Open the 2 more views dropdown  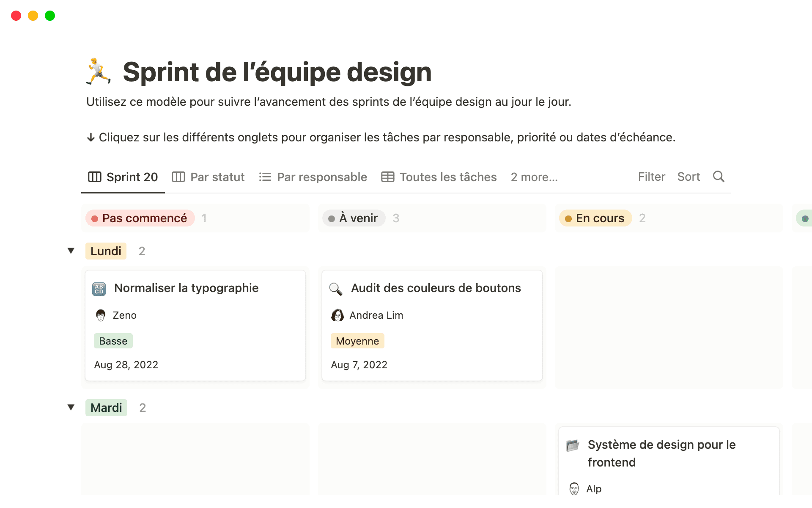[x=534, y=177]
